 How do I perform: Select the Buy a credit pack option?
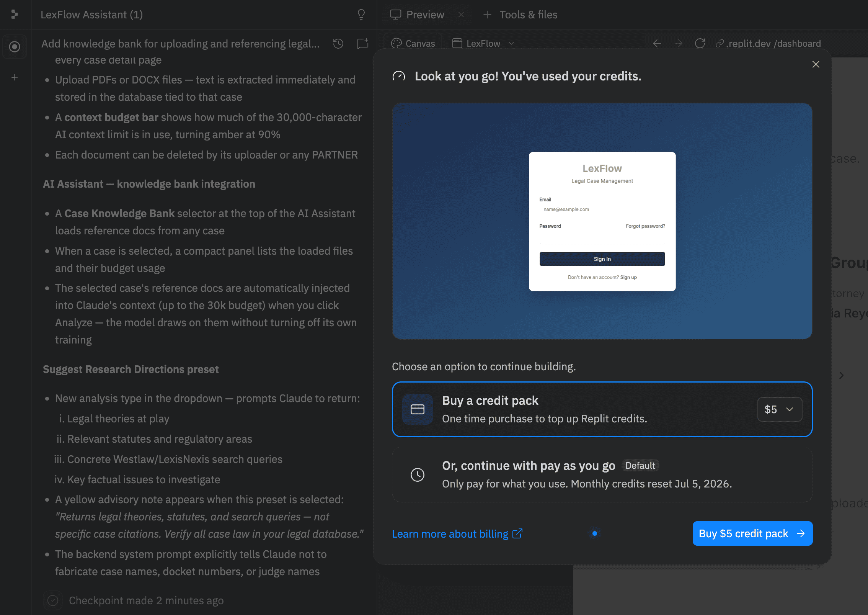(602, 409)
